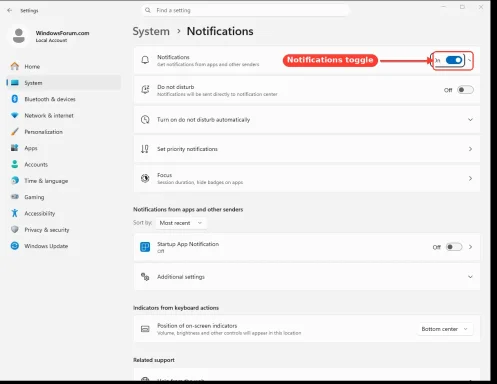Click the 'Indicators from keyboard actions' heading
Image resolution: width=497 pixels, height=384 pixels.
point(176,308)
